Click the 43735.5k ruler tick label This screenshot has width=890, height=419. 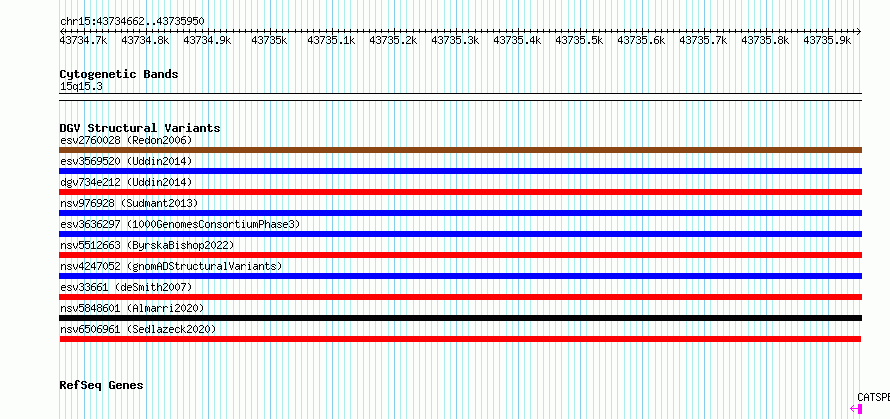pyautogui.click(x=579, y=40)
